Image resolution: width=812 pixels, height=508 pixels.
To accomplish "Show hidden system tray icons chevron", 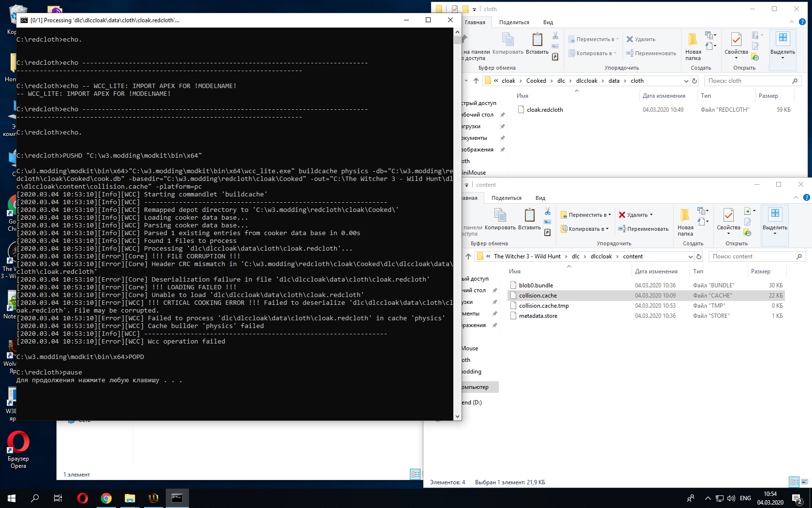I will coord(708,498).
